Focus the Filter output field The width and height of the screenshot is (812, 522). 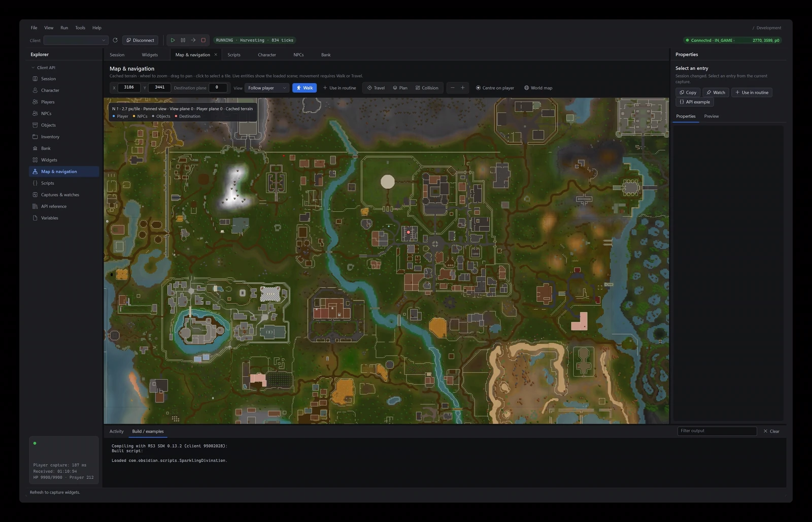pos(717,431)
